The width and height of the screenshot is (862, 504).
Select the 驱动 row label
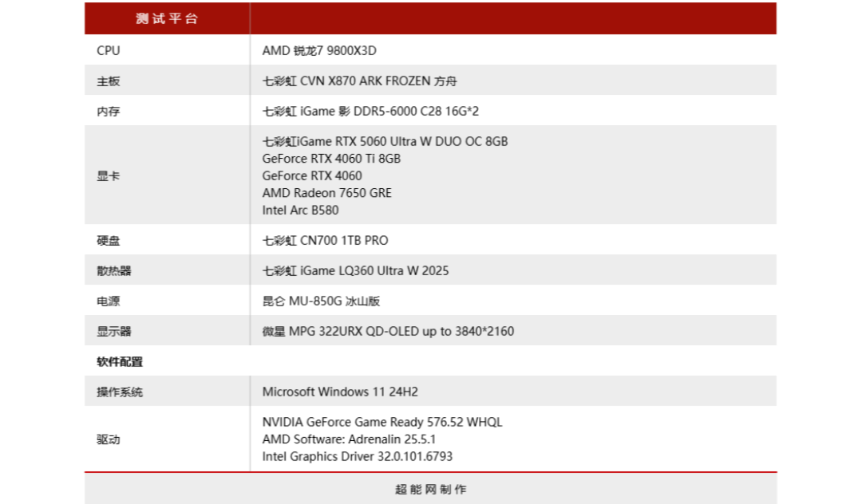pyautogui.click(x=109, y=439)
